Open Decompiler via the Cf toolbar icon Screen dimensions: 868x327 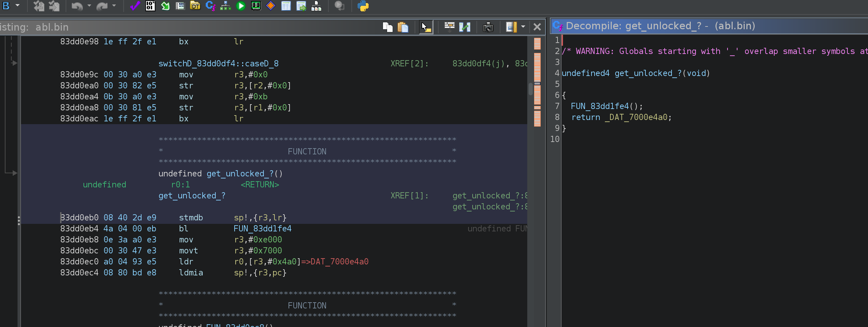[x=211, y=6]
